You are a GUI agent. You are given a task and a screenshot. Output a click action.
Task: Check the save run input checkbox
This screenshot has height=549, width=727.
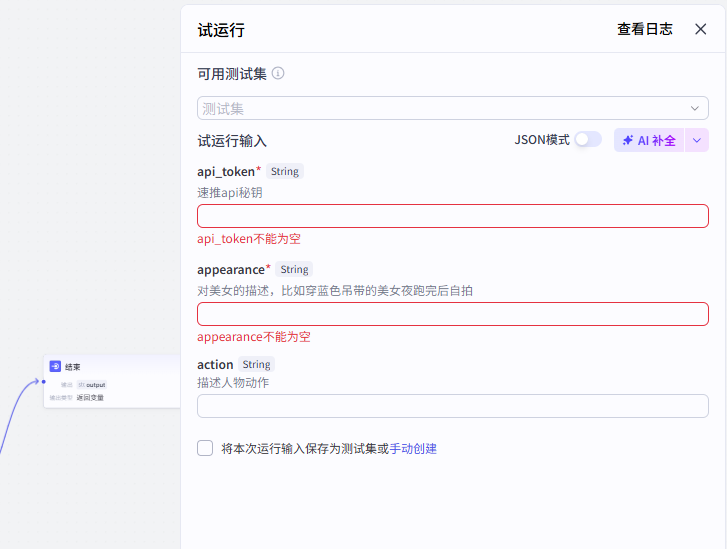205,448
